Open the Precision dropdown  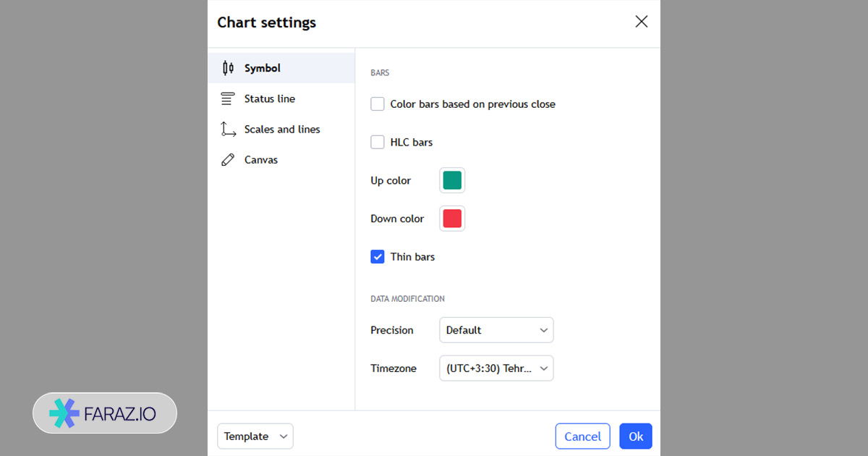(x=496, y=330)
